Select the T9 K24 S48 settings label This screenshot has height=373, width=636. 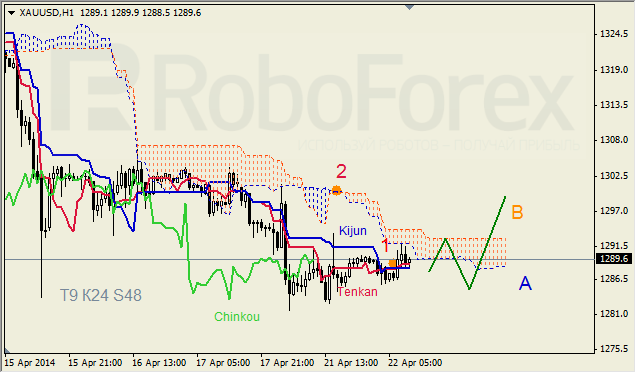click(x=101, y=296)
